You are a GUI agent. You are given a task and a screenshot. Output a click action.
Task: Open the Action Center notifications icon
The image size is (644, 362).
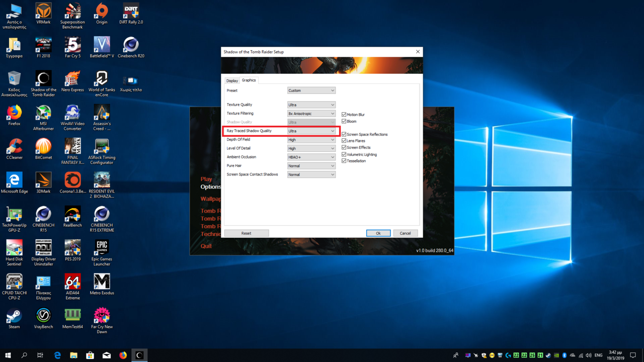click(x=633, y=355)
